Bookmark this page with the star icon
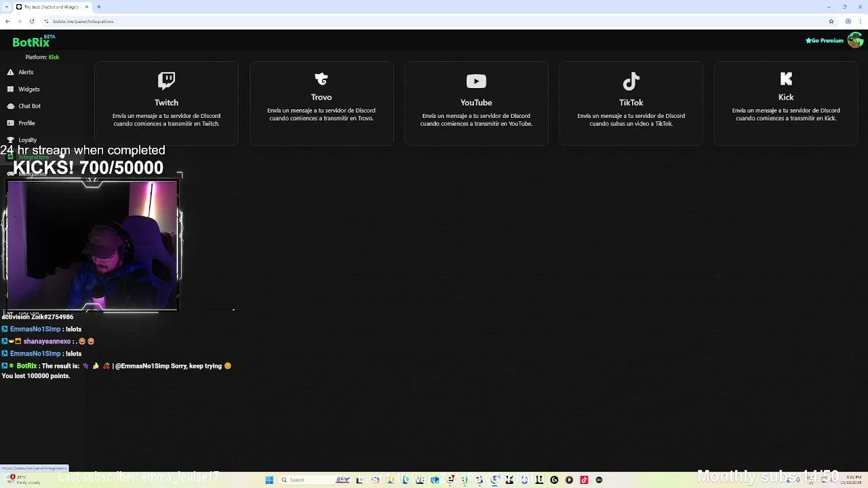 coord(831,21)
